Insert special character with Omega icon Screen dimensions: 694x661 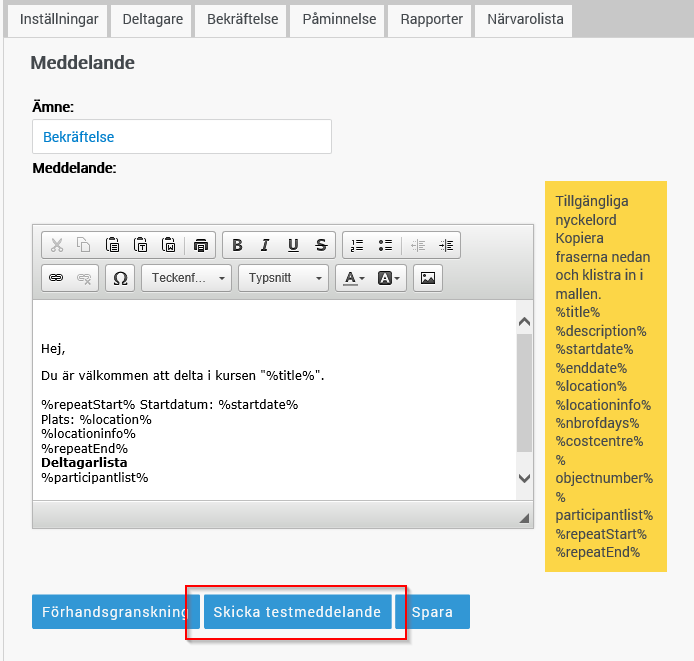point(120,278)
